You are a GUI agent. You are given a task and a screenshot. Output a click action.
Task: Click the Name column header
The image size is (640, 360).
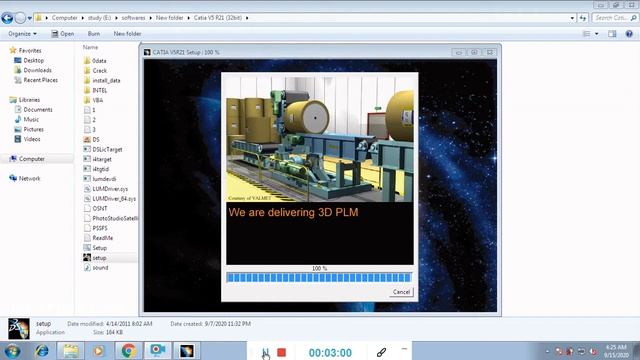pyautogui.click(x=90, y=47)
